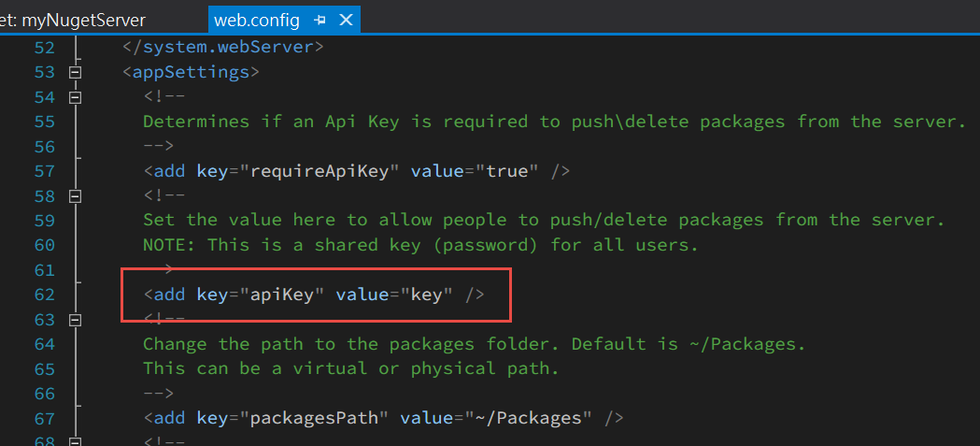Click the appSettings opening tag name

pyautogui.click(x=192, y=73)
